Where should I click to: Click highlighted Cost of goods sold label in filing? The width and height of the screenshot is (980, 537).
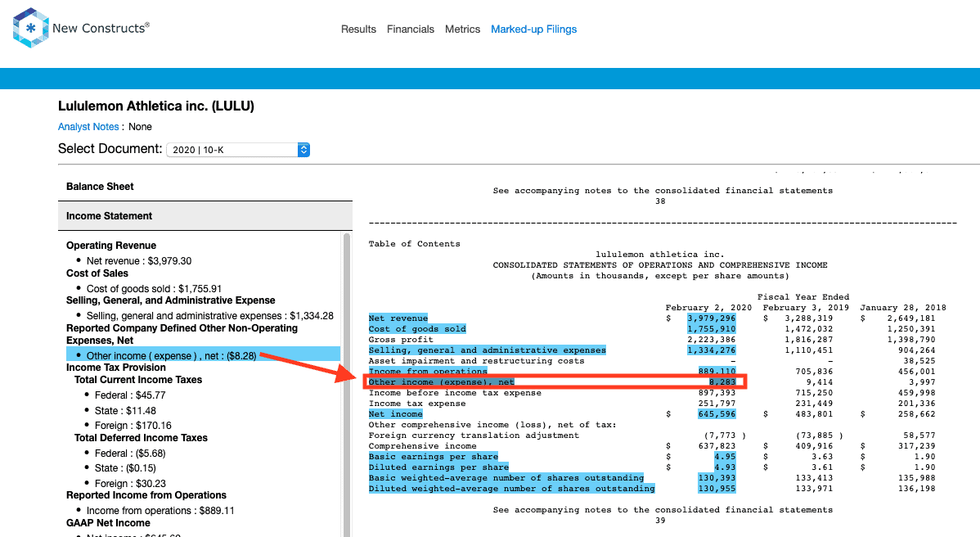coord(417,329)
